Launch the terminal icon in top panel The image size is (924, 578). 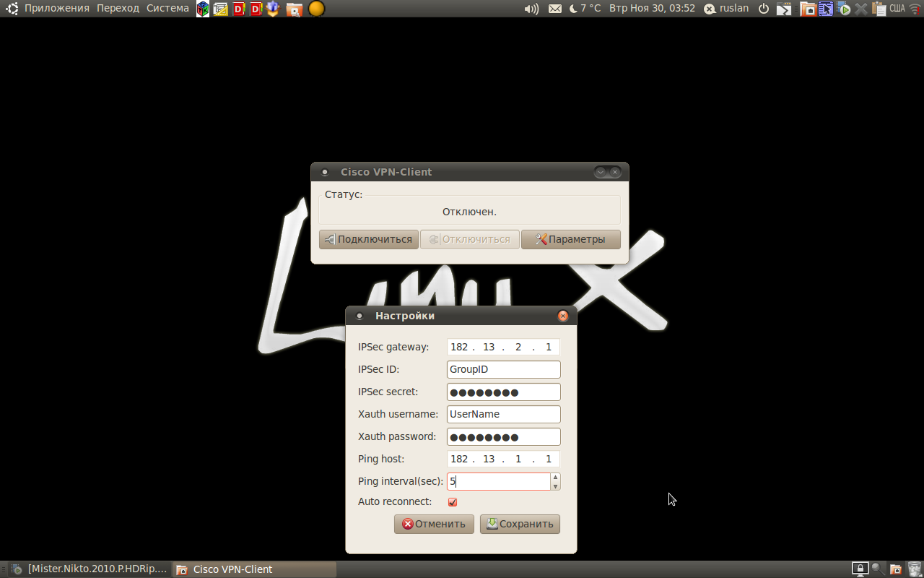(784, 9)
